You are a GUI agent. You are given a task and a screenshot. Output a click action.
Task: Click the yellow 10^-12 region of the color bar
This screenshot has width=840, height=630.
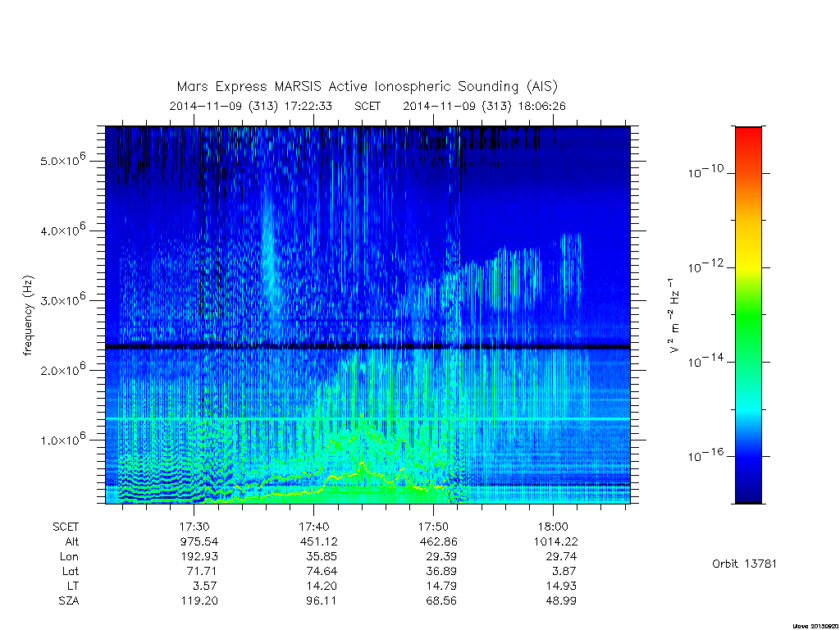(748, 267)
